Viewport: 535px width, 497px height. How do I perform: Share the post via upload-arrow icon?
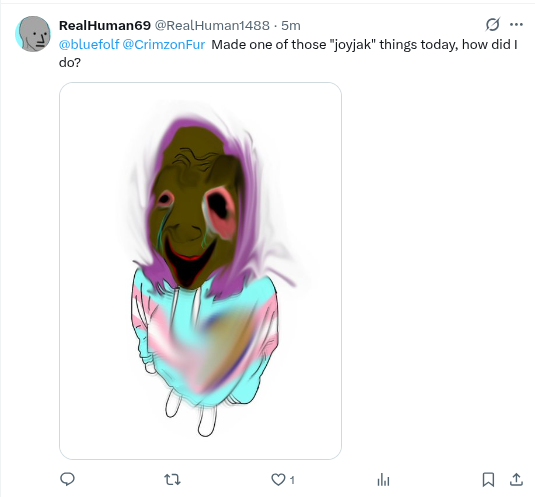click(516, 479)
